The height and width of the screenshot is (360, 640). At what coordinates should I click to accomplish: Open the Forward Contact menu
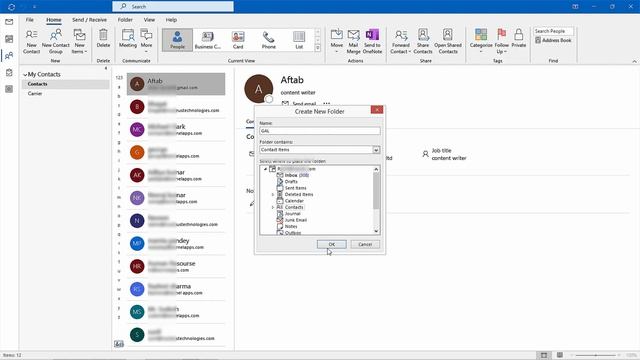coord(401,41)
